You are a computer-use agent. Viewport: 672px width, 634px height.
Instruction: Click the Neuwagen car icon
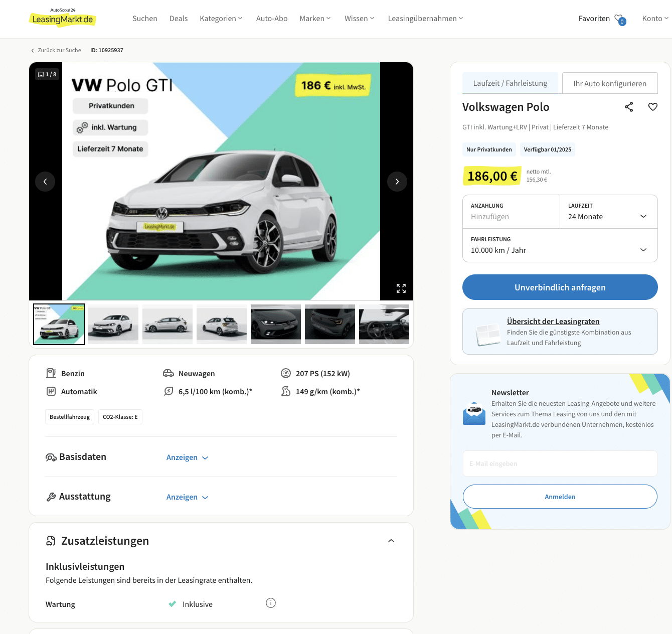coord(169,373)
